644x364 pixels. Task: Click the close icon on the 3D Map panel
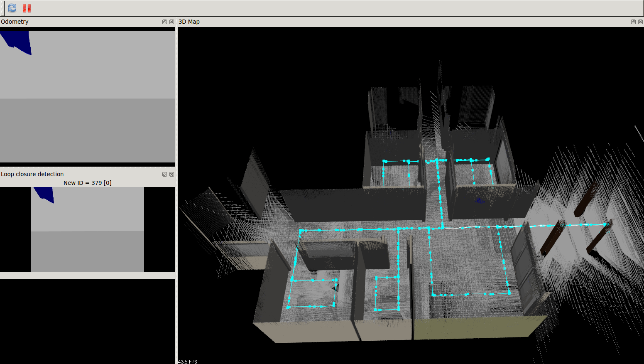click(640, 22)
